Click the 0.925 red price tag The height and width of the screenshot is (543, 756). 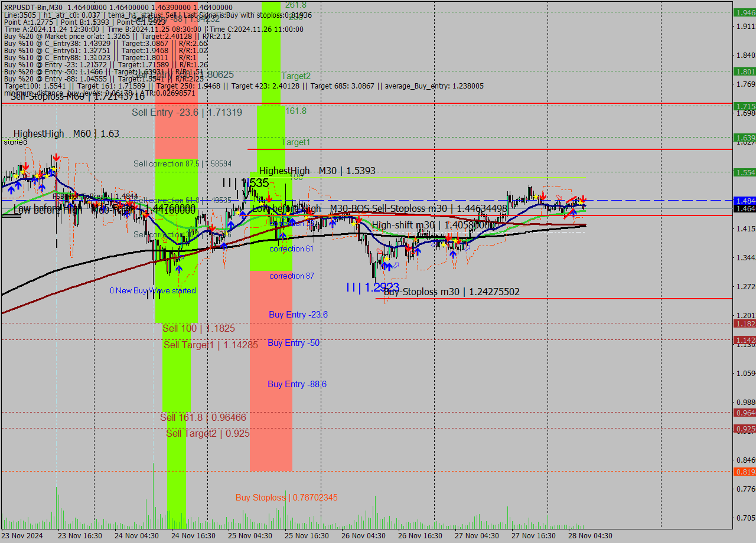(745, 428)
